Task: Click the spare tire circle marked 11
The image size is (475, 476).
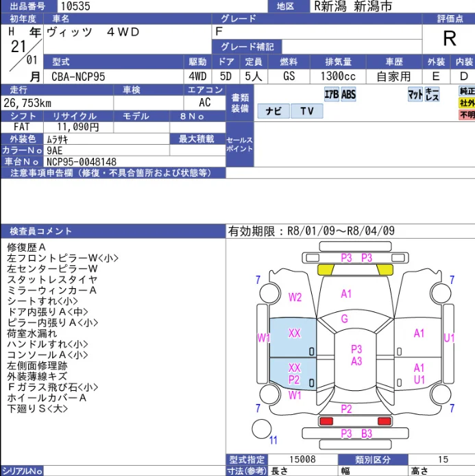Action: [261, 429]
